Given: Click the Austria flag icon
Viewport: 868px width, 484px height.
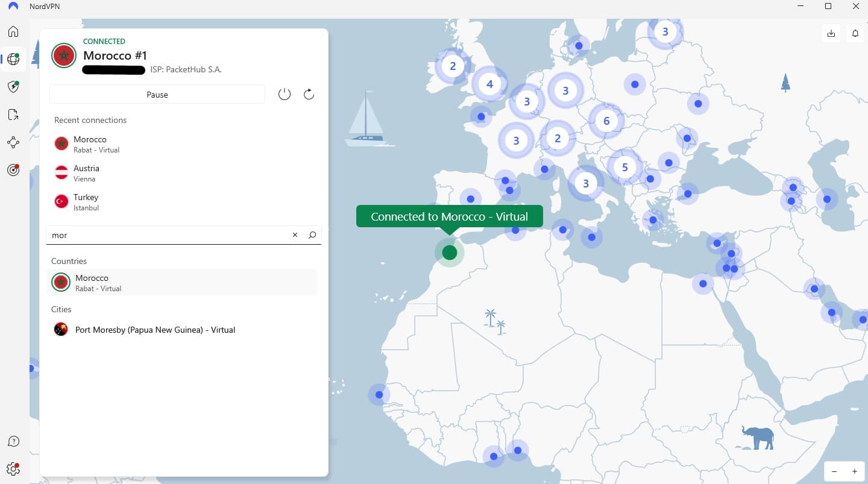Looking at the screenshot, I should pyautogui.click(x=61, y=172).
